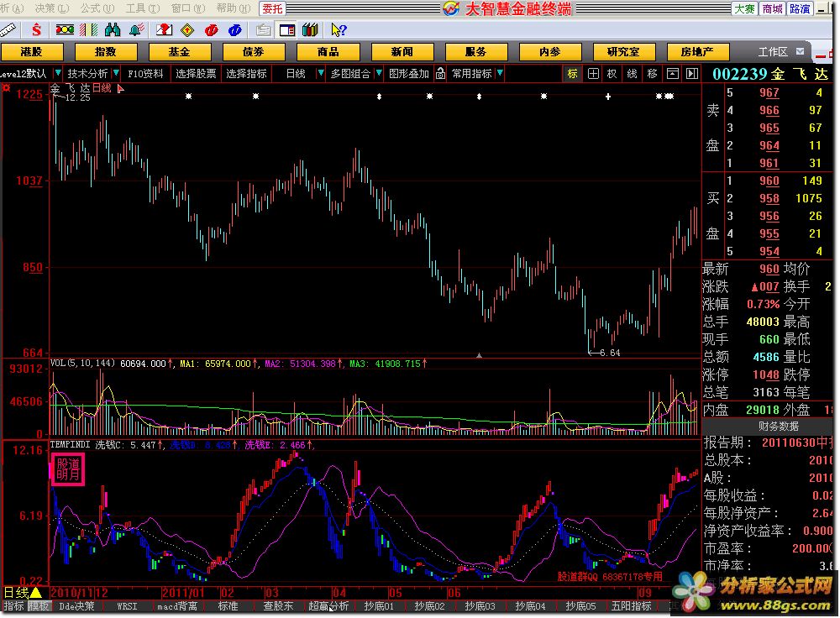The width and height of the screenshot is (840, 618).
Task: Expand the 技术分析 dropdown arrow
Action: pos(116,73)
